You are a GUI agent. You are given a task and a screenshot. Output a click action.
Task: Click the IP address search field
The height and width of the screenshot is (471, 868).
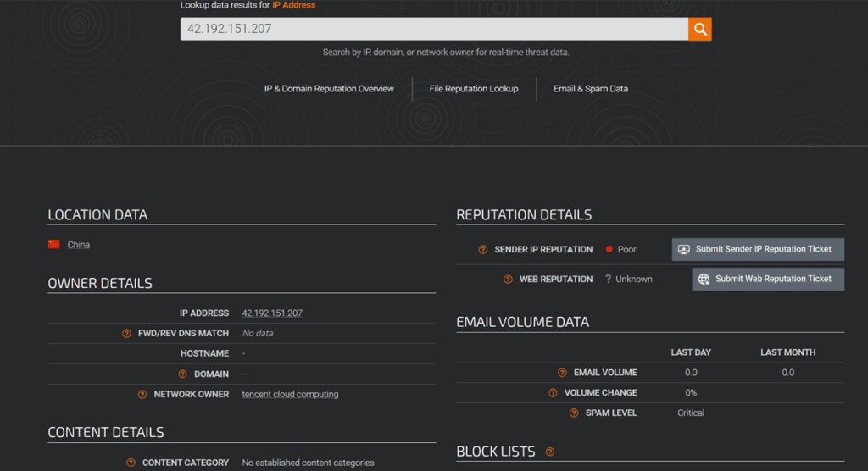(434, 29)
